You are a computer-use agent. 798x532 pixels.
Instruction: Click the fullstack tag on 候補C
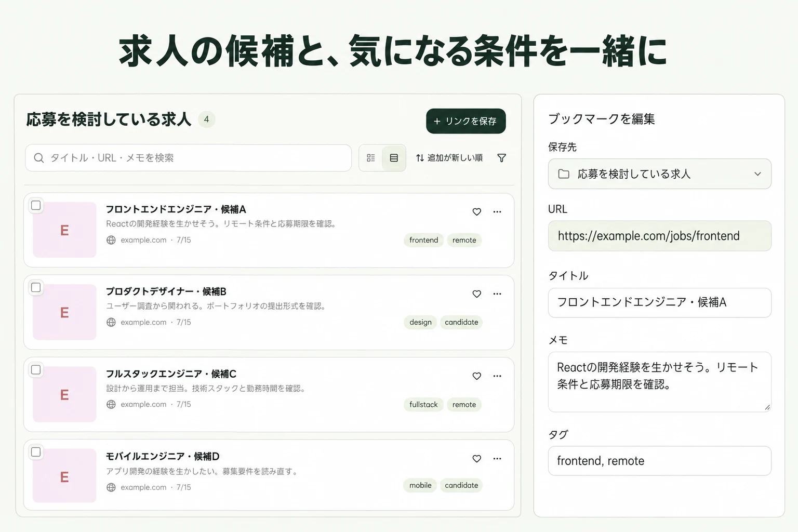(x=423, y=405)
